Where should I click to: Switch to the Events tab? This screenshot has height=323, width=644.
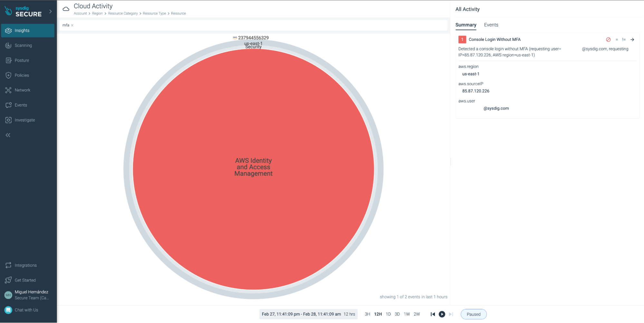tap(491, 25)
